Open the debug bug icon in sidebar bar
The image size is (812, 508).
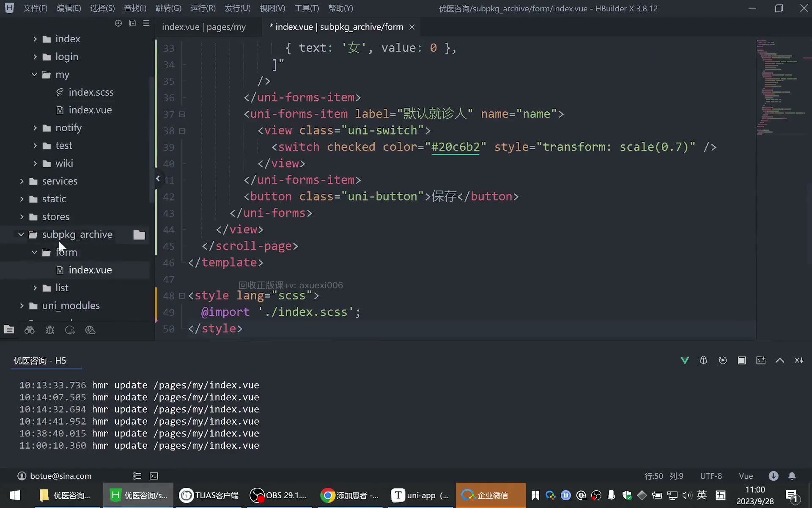50,330
